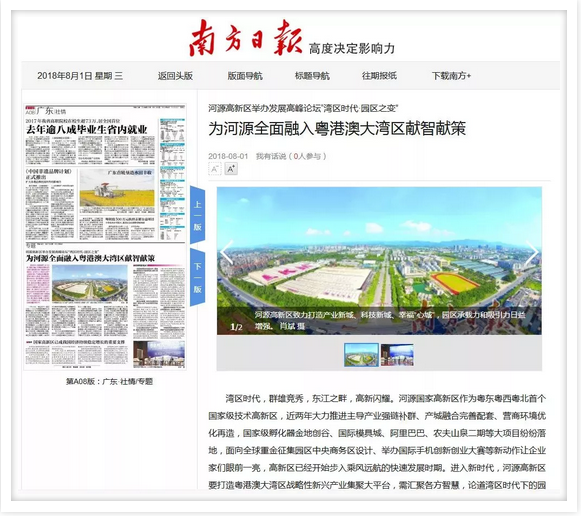Click the forum photo at page preview bottom
This screenshot has height=516, width=581.
pyautogui.click(x=159, y=354)
